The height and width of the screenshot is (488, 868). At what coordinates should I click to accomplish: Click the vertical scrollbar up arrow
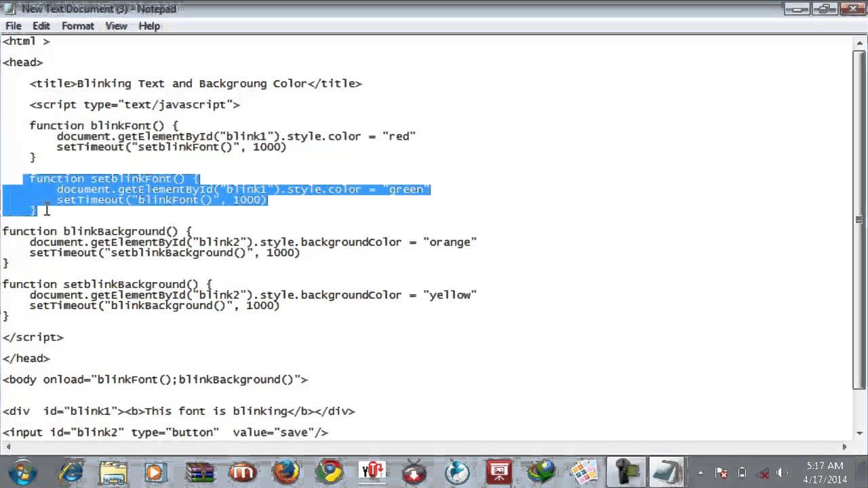(x=859, y=43)
